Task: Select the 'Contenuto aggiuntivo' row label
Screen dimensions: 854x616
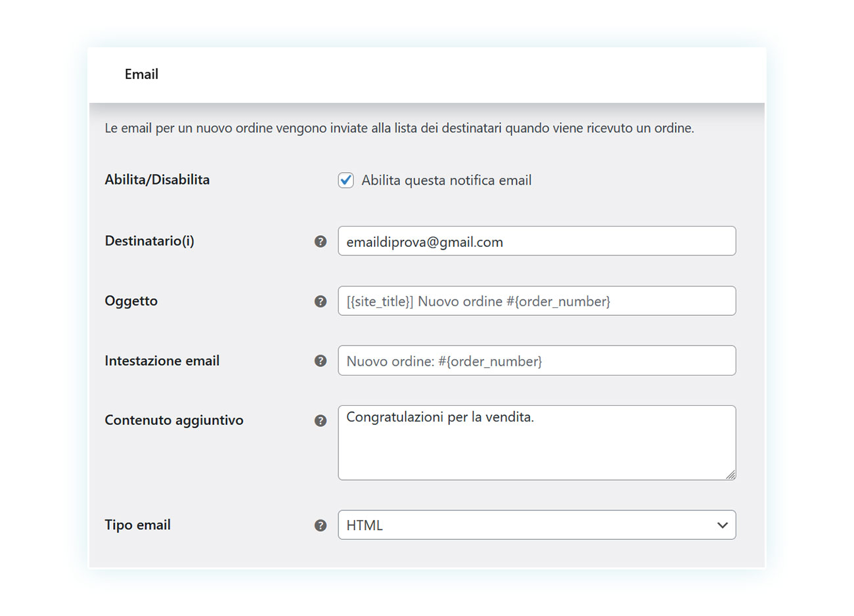Action: 174,420
